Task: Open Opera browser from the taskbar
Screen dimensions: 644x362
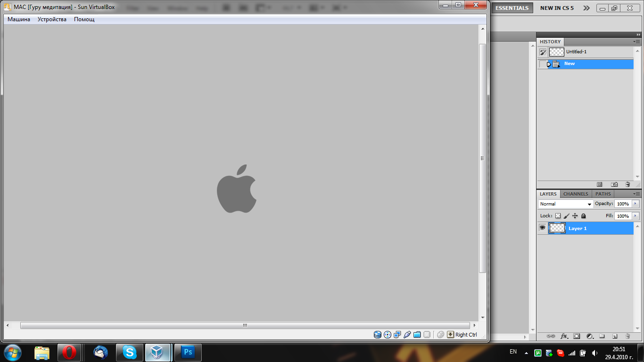Action: click(x=69, y=352)
